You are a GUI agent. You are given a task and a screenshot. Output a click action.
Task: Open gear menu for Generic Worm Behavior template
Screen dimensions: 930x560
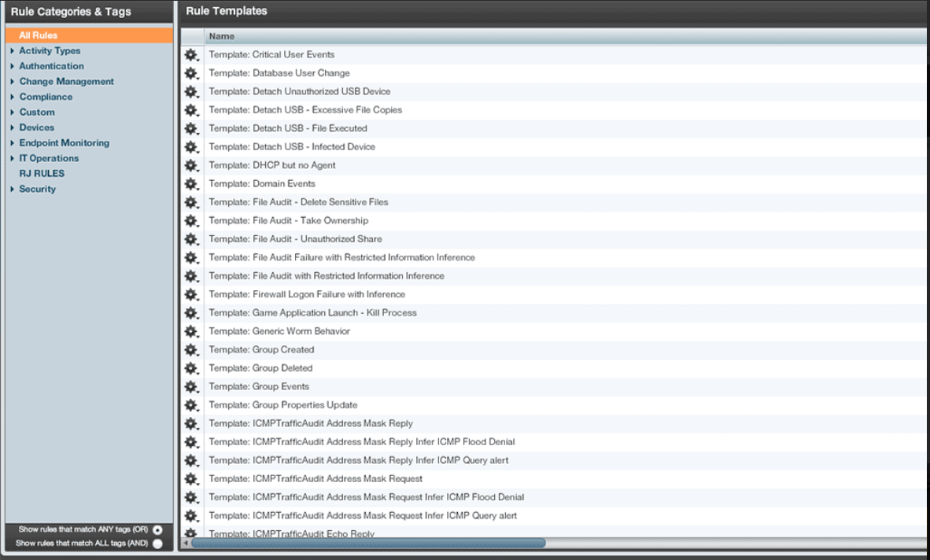coord(191,332)
